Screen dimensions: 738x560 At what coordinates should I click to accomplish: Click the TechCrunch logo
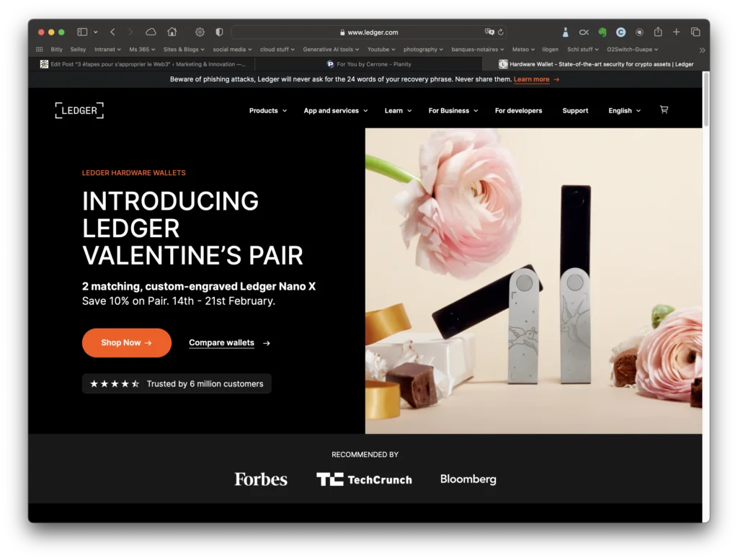364,479
